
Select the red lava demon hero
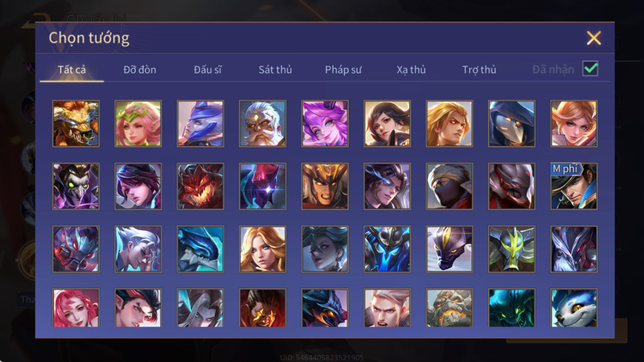pyautogui.click(x=200, y=186)
